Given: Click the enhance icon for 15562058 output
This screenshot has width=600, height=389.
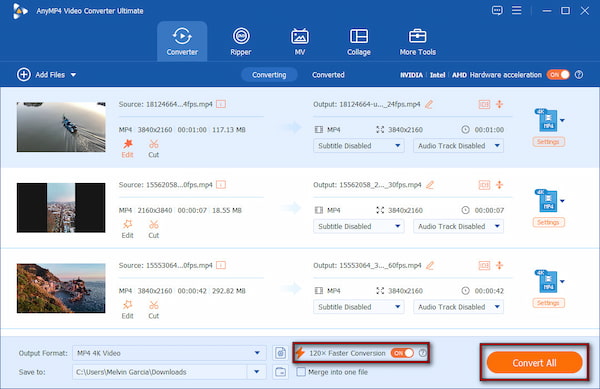Looking at the screenshot, I should point(499,185).
